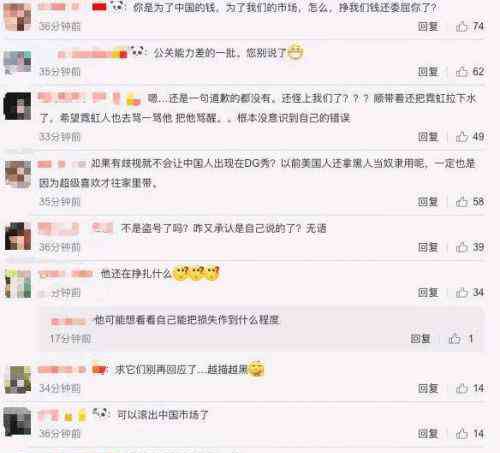Tap thumbs-up beside 58 likes
This screenshot has height=453, width=500.
point(462,202)
